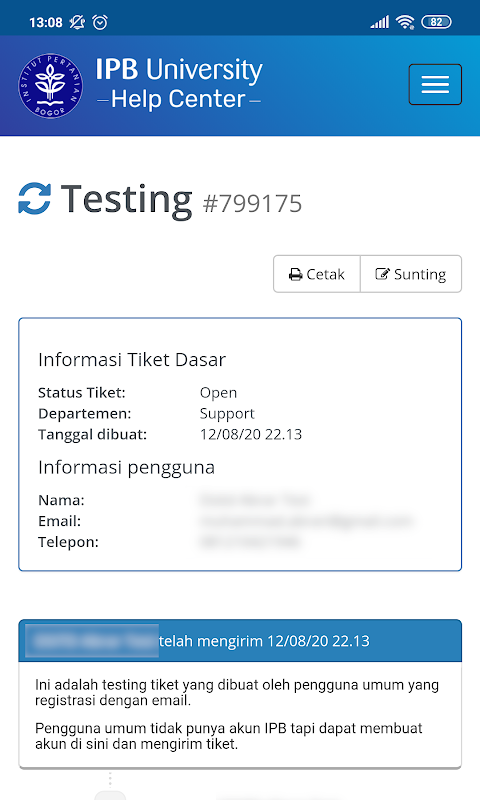Click the Sunting edit button

point(411,274)
